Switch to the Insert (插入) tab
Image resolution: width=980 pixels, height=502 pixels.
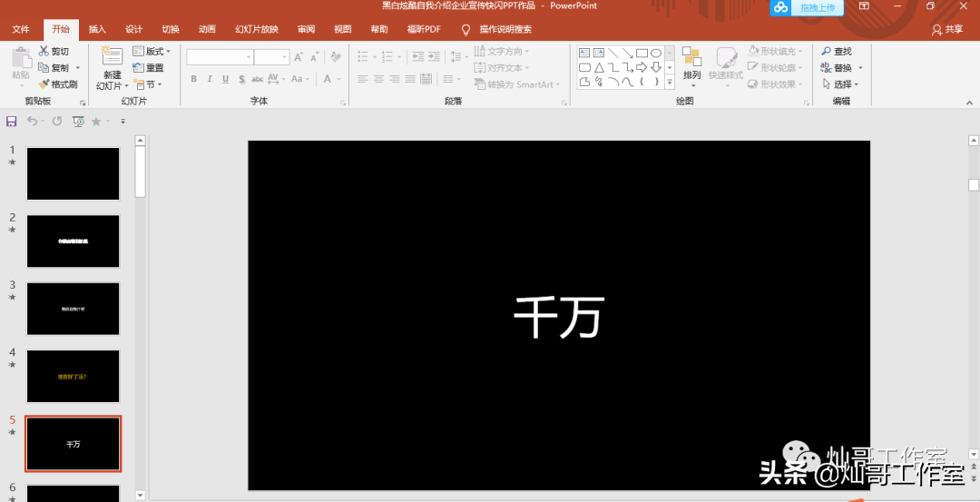[97, 29]
